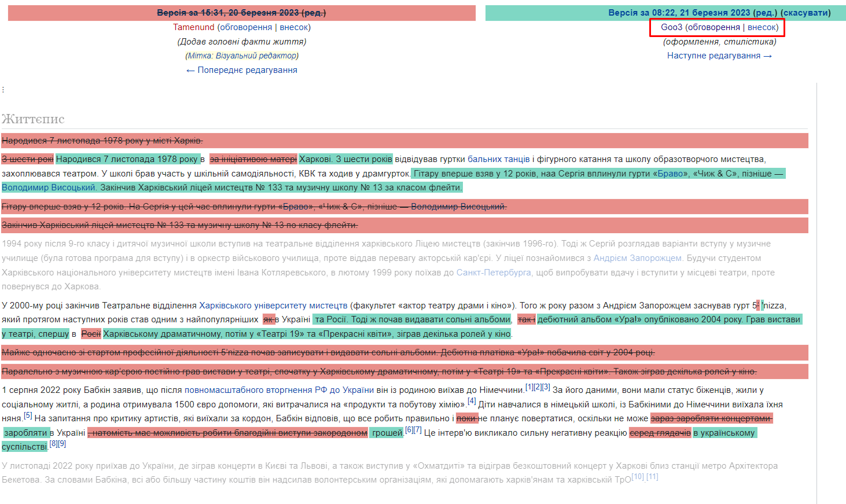The width and height of the screenshot is (846, 504).
Task: Open Tamenund's обговорення talk page
Action: coord(246,27)
